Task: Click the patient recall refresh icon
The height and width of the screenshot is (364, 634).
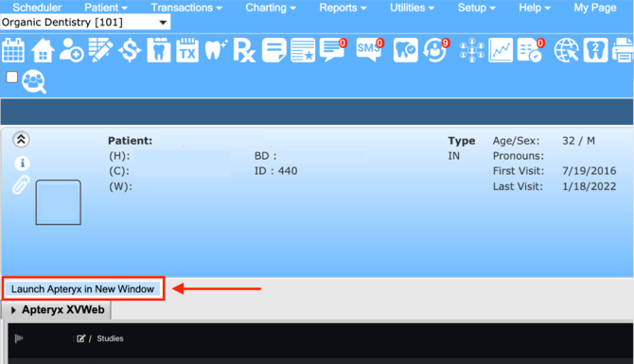Action: [x=436, y=50]
